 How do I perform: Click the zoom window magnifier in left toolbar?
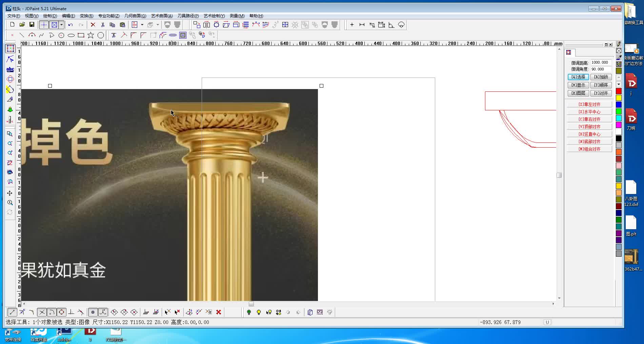coord(10,134)
